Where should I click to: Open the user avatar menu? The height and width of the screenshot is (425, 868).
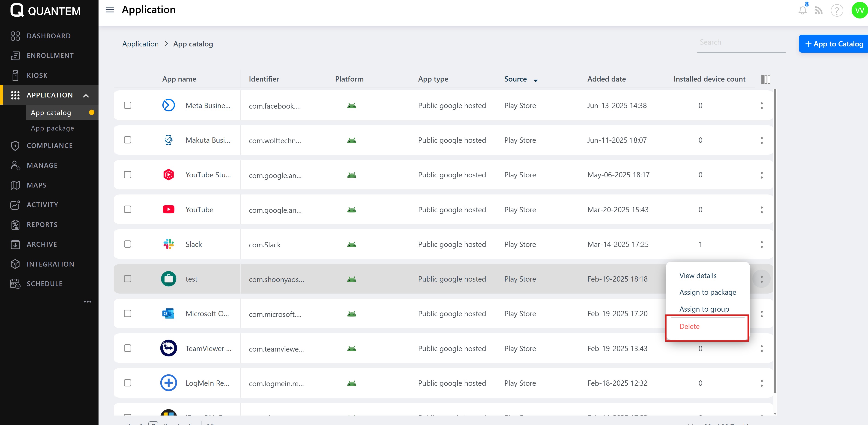859,10
